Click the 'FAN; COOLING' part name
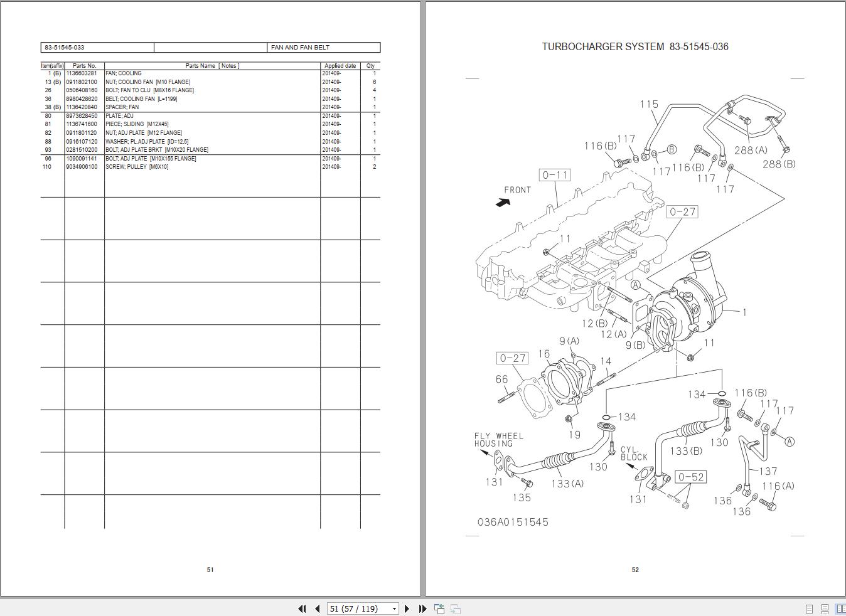Screen dimensions: 846x616 tap(124, 73)
